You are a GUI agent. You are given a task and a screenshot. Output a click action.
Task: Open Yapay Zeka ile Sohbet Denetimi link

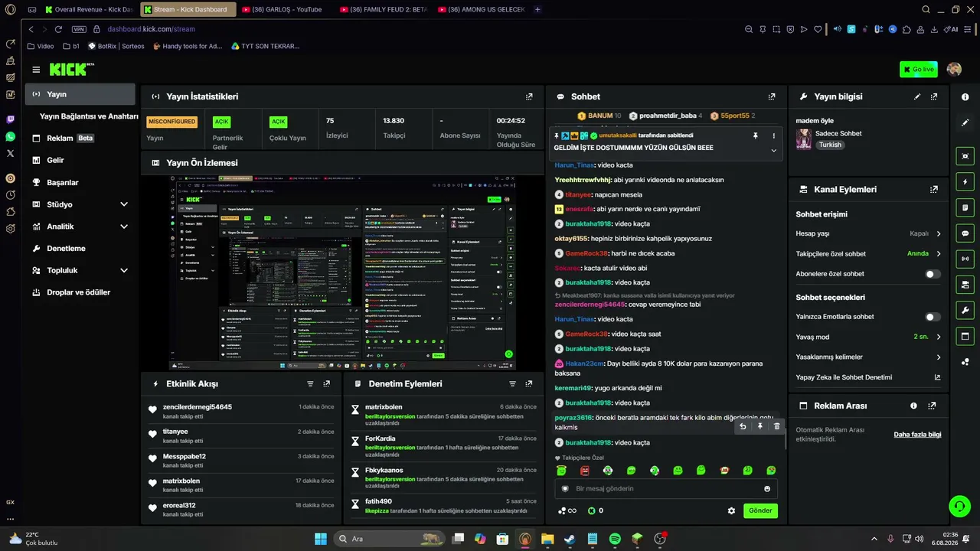coord(868,377)
